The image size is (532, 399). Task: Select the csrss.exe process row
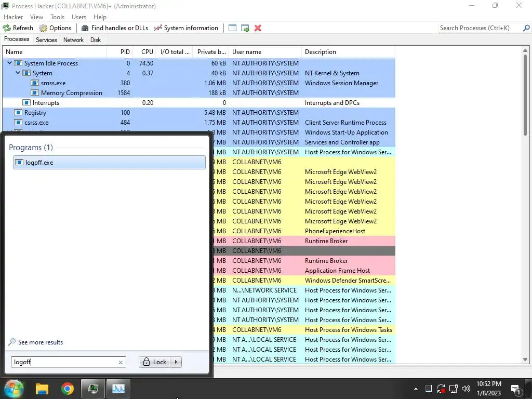(199, 123)
